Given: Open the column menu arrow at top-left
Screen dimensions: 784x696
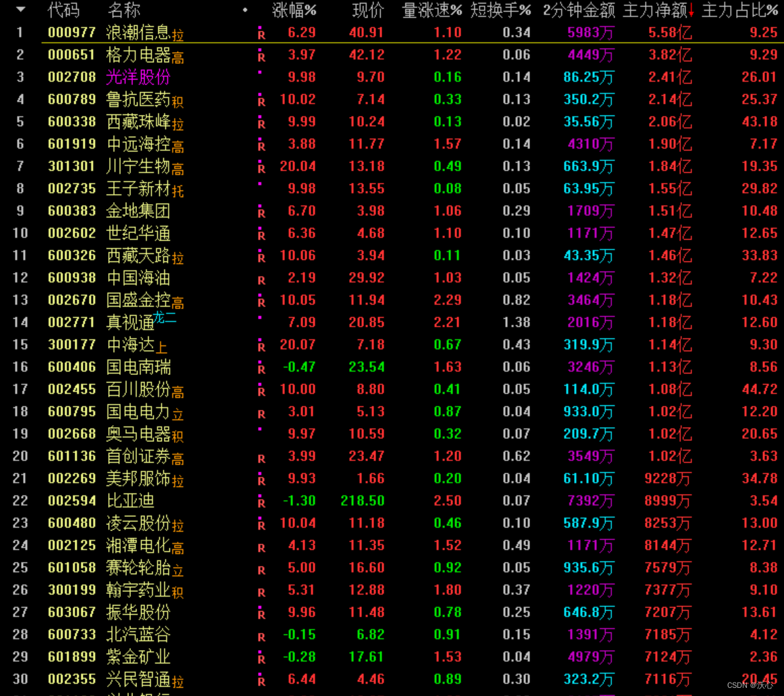Looking at the screenshot, I should click(21, 9).
